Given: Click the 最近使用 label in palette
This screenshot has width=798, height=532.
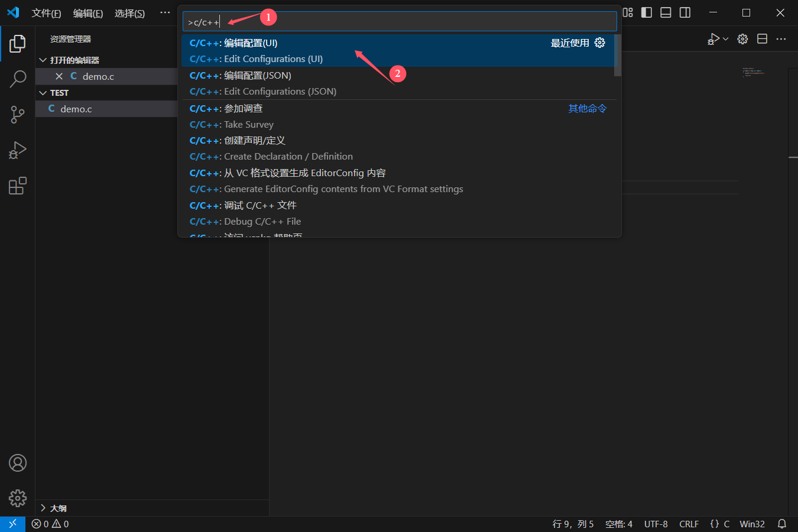Looking at the screenshot, I should tap(570, 43).
